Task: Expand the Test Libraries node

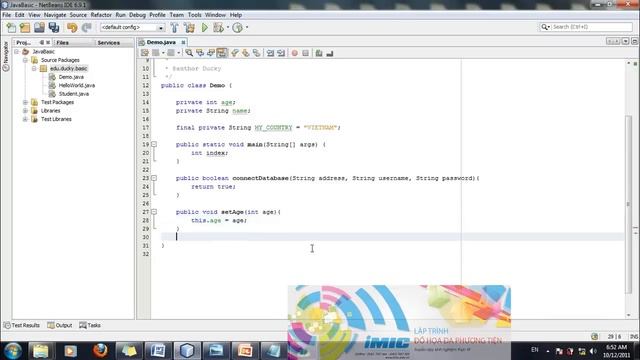Action: click(25, 119)
